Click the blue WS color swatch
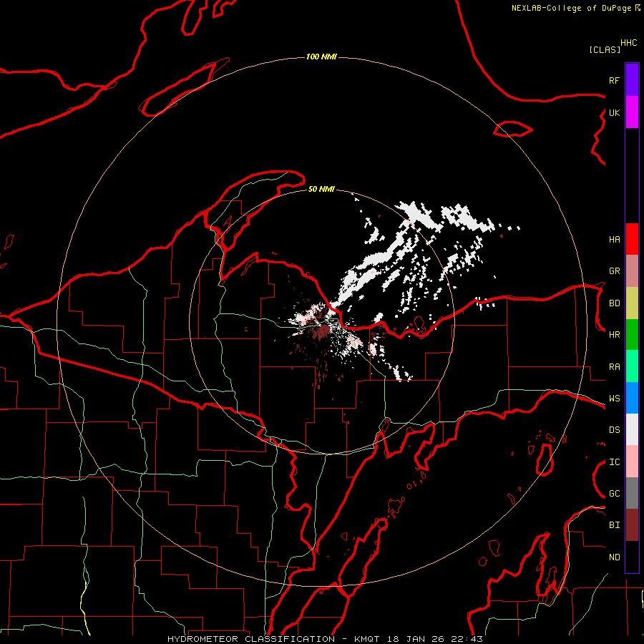Viewport: 644px width, 644px height. pos(632,398)
